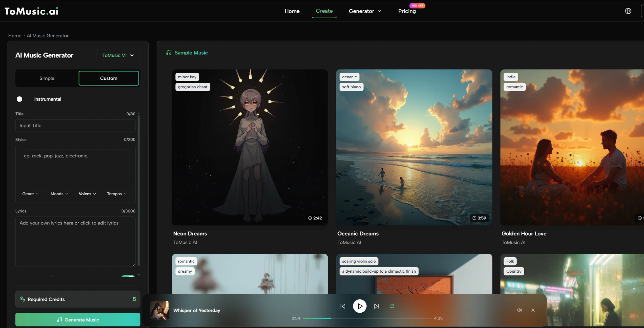Click the playback progress bar

tap(367, 318)
